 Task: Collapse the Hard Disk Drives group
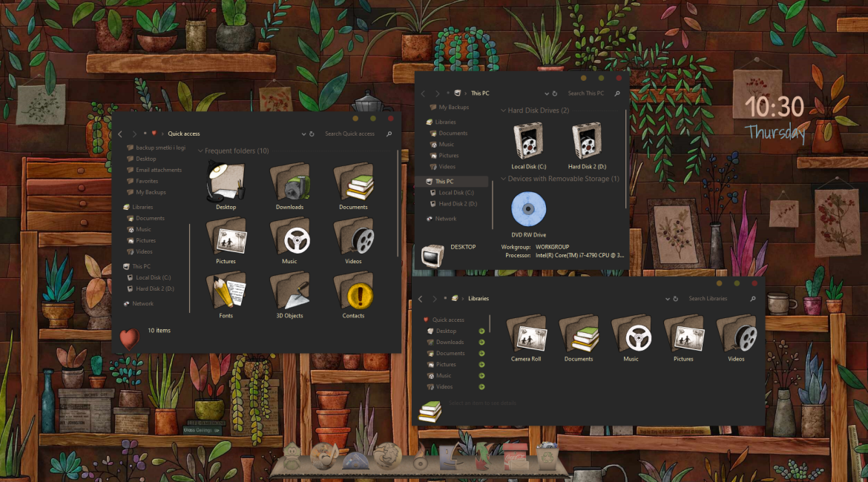(x=503, y=110)
